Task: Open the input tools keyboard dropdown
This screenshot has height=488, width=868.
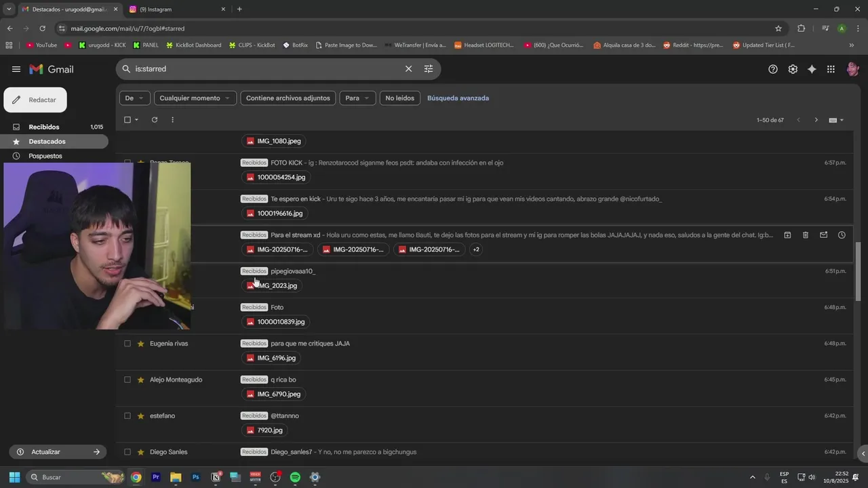Action: click(836, 120)
